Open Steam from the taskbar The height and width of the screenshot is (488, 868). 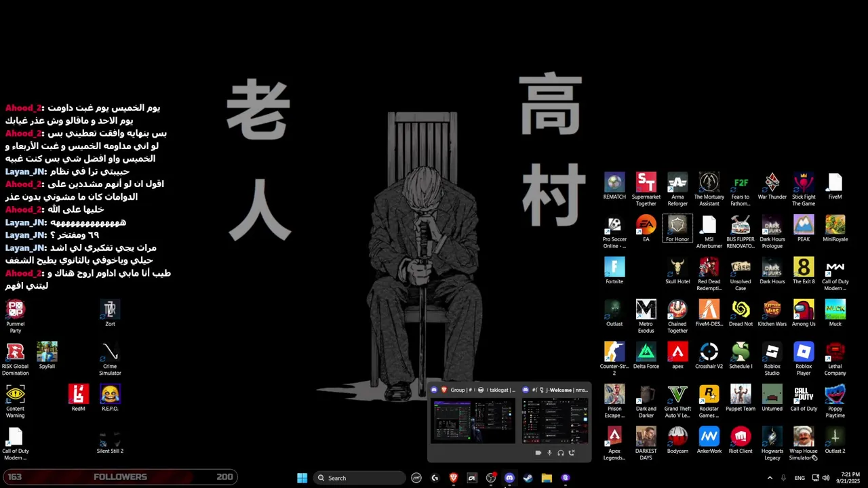tap(528, 478)
